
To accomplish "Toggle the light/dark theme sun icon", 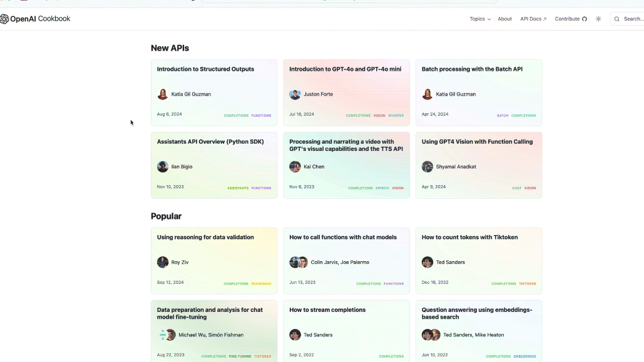I will 598,19.
